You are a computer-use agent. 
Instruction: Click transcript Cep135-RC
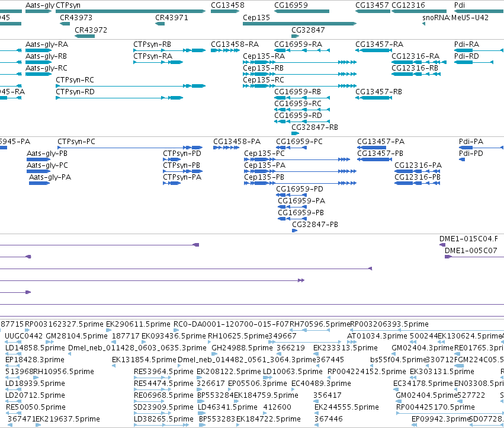click(300, 86)
